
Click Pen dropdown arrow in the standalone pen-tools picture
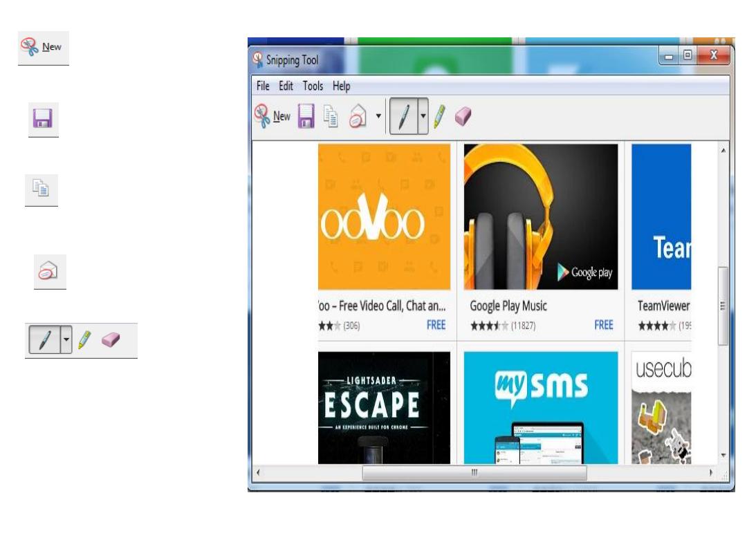pyautogui.click(x=66, y=340)
